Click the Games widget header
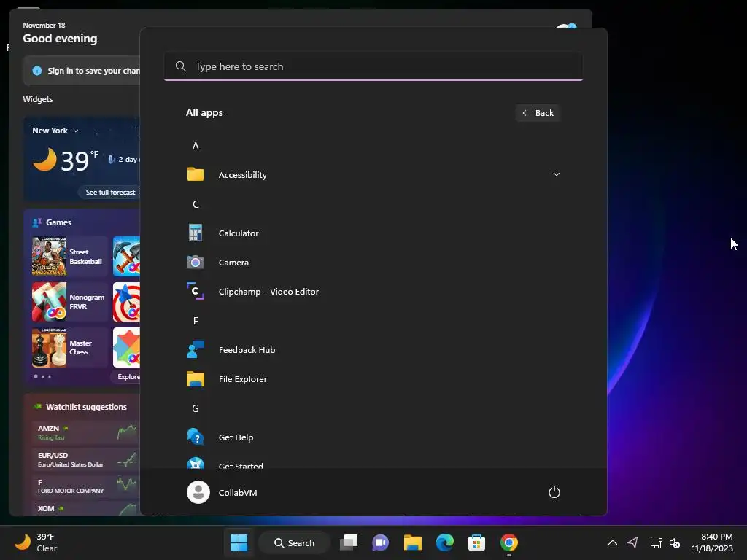The image size is (747, 560). (x=52, y=222)
